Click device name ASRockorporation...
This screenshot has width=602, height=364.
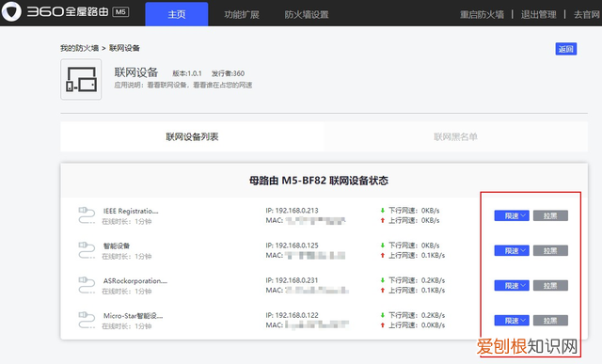coord(135,280)
